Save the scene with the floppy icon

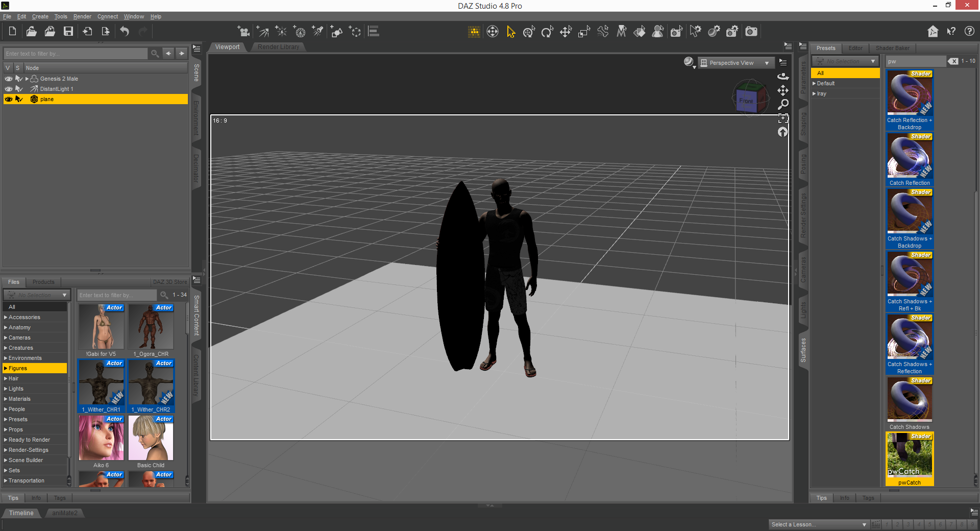(x=68, y=32)
